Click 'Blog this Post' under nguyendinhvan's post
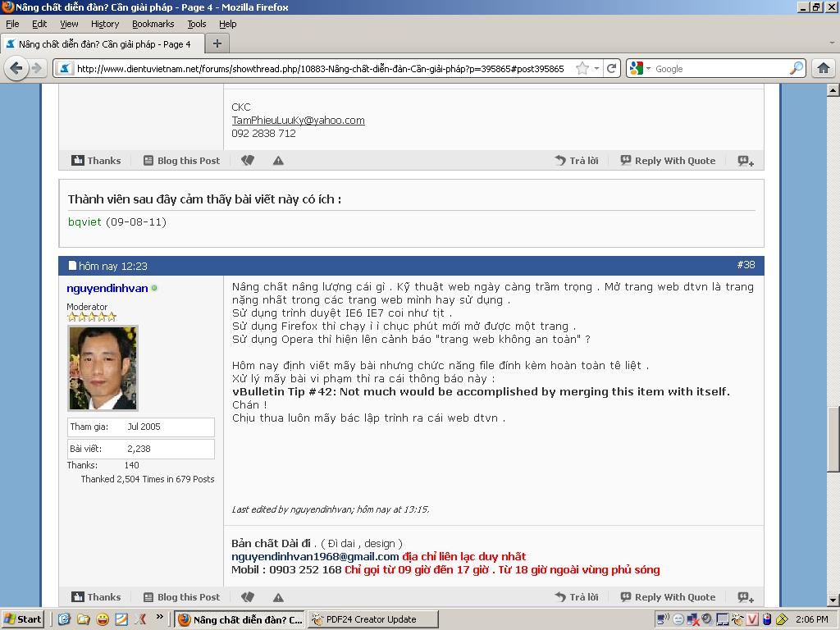 click(181, 597)
